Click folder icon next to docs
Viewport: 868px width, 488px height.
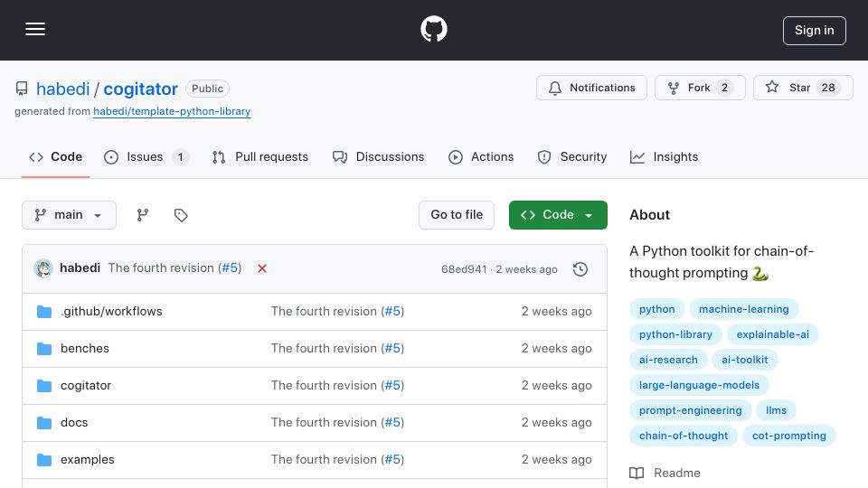click(x=44, y=423)
